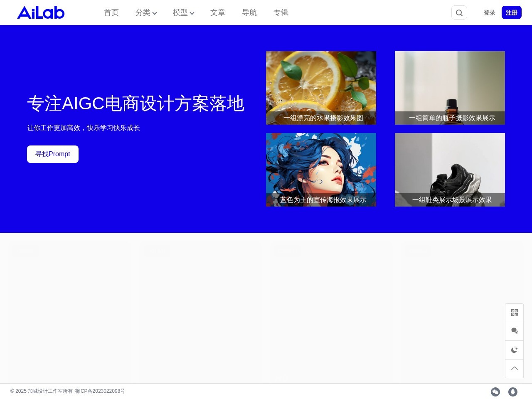The width and height of the screenshot is (532, 399).
Task: Open the 文章 menu item
Action: [218, 12]
